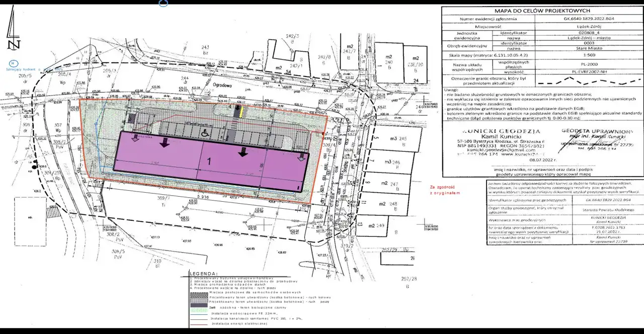Click the dotted parking spaces legend swatch

point(199,292)
